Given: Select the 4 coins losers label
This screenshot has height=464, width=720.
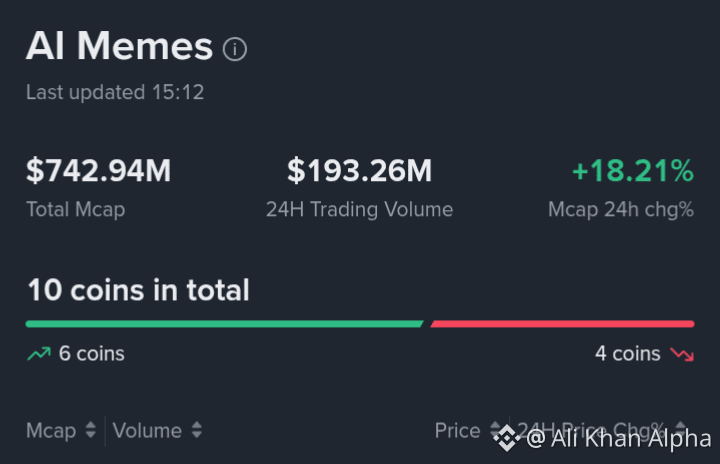Looking at the screenshot, I should point(628,354).
